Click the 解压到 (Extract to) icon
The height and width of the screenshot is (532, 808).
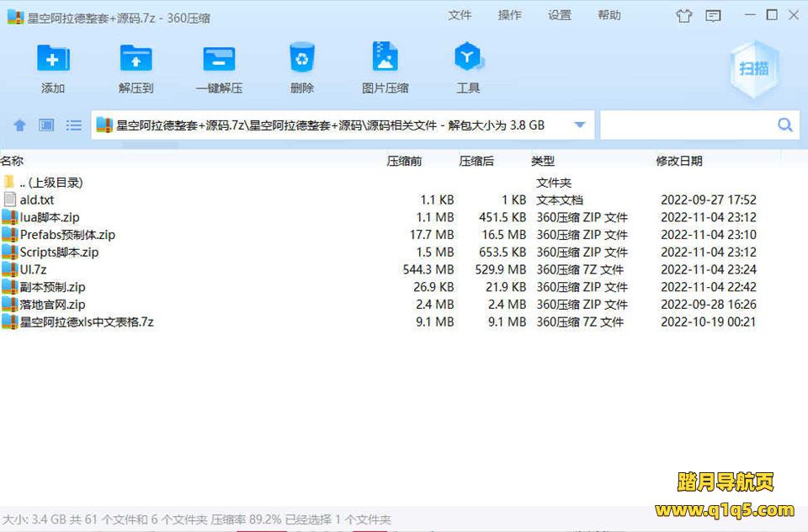click(x=136, y=59)
